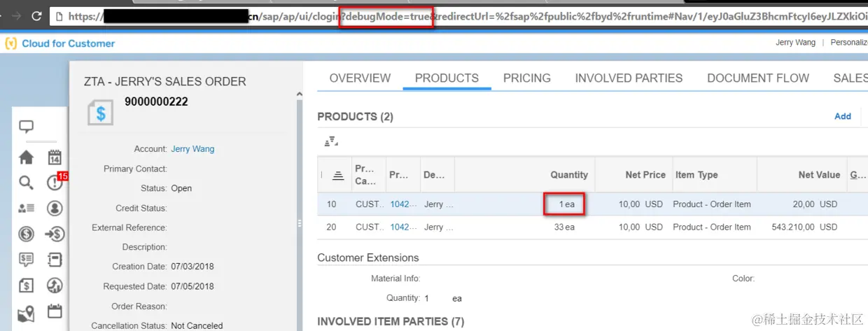The width and height of the screenshot is (868, 331).
Task: Open the person account icon
Action: [x=55, y=208]
